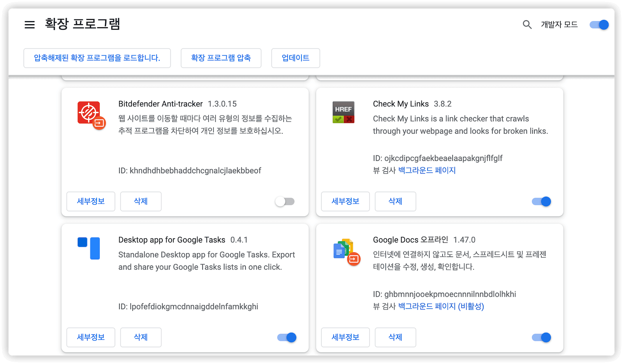Click ID lpofefdiokgmcdnnaigddelnfamkkghi text

[188, 306]
